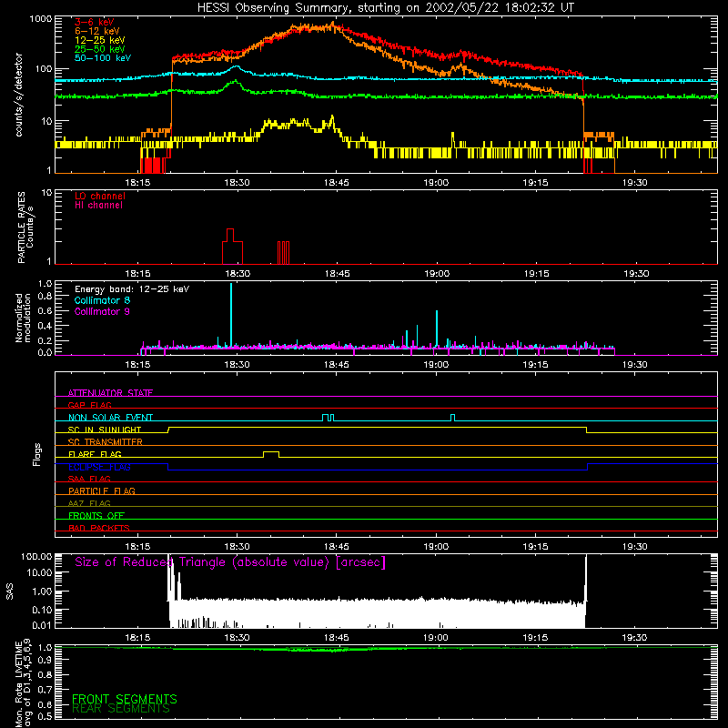The height and width of the screenshot is (728, 728).
Task: Click the 18:15 tick under the SAS panel
Action: coord(137,638)
